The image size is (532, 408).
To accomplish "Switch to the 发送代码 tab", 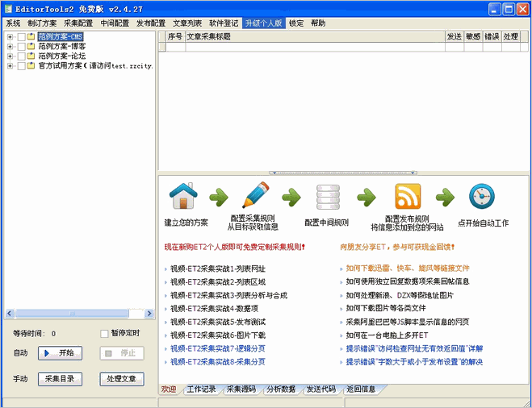I will (321, 389).
